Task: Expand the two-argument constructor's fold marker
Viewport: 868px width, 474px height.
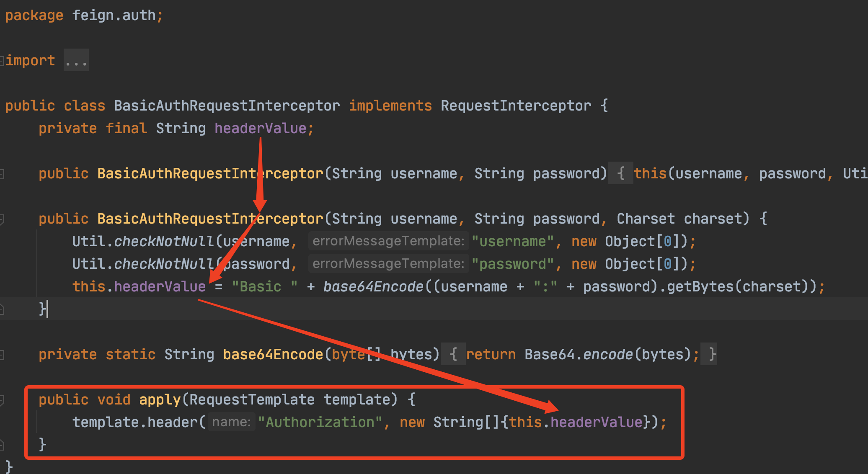Action: pos(2,174)
